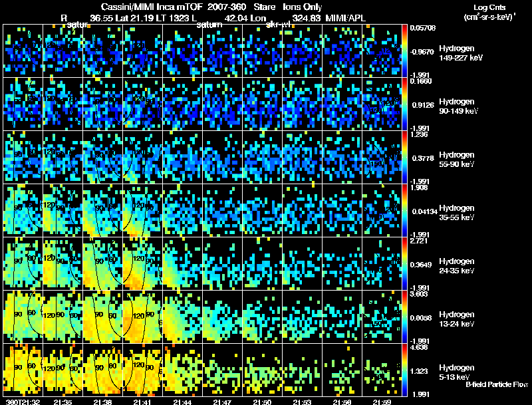Viewport: 532px width, 405px height.
Task: Click the 'MIMI/APL' credit text
Action: click(x=345, y=18)
